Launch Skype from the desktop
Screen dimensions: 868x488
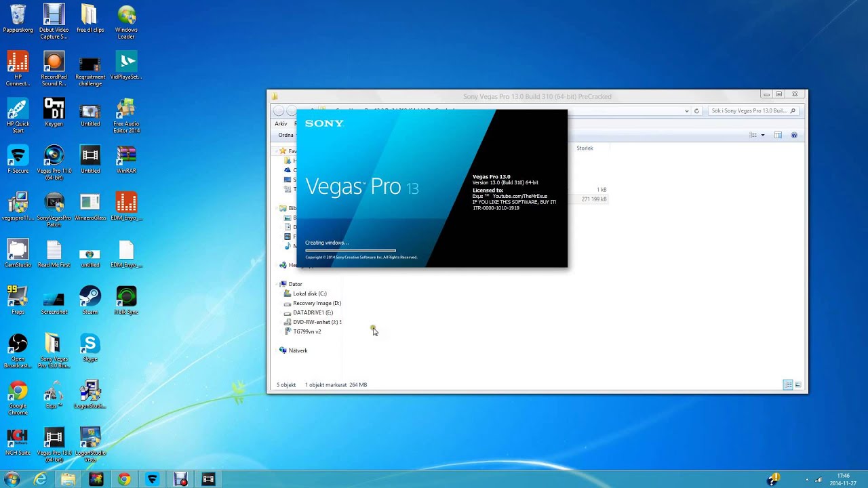click(x=90, y=347)
